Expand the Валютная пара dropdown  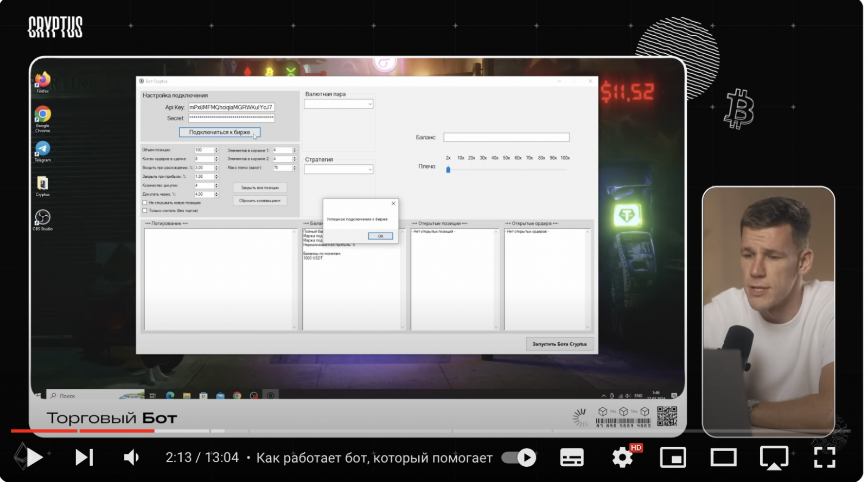[339, 104]
